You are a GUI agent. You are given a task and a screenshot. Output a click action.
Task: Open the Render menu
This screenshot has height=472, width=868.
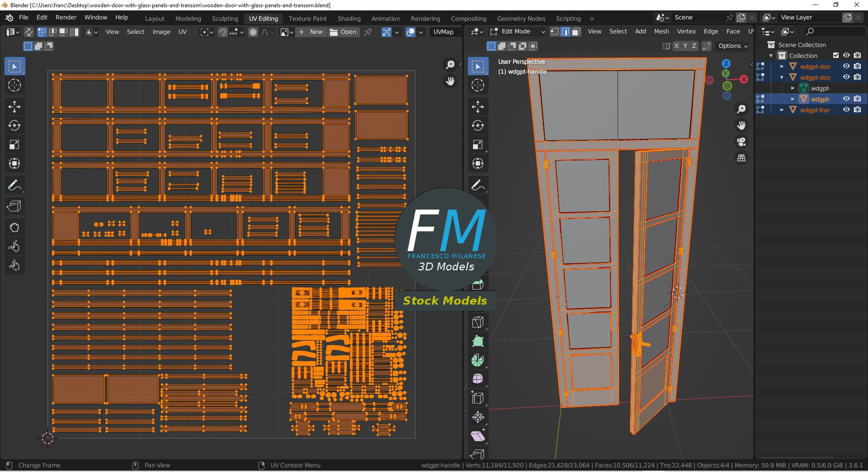[66, 17]
